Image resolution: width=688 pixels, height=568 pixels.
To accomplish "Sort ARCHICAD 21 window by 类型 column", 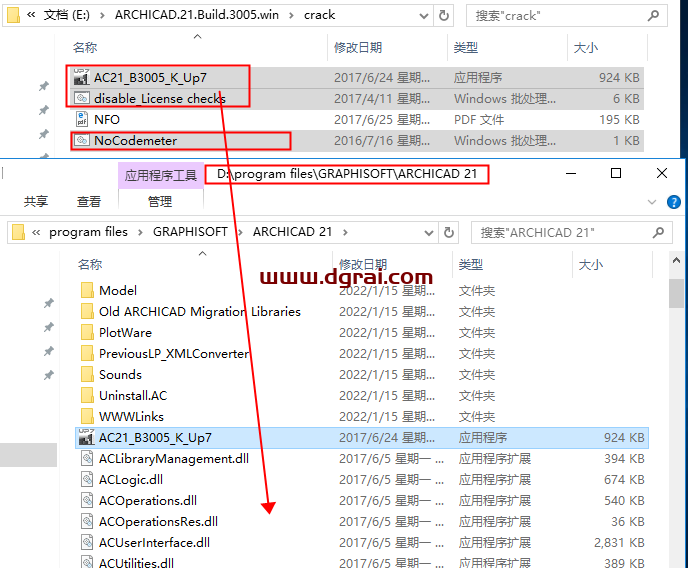I will [x=470, y=264].
